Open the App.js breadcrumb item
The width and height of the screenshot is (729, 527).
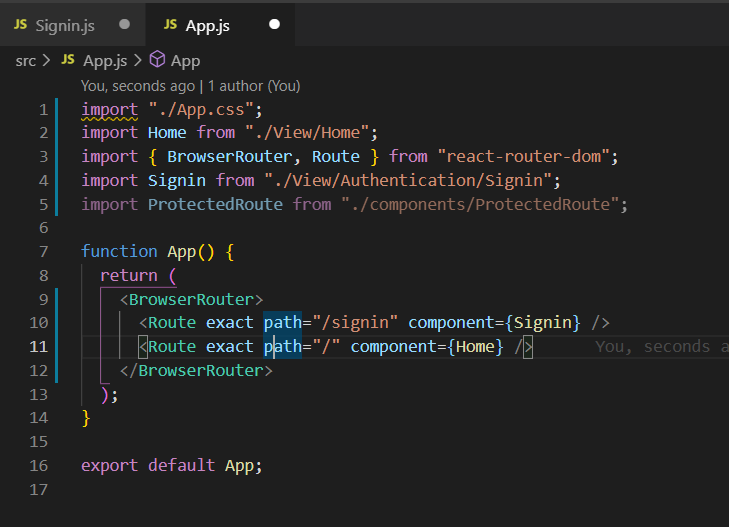[x=105, y=61]
